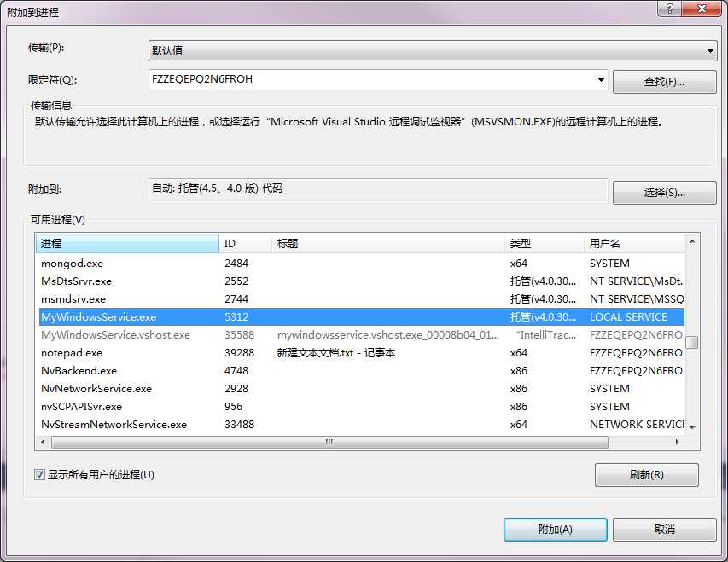Image resolution: width=728 pixels, height=562 pixels.
Task: Expand the 限定符 combo box arrow
Action: [x=601, y=80]
